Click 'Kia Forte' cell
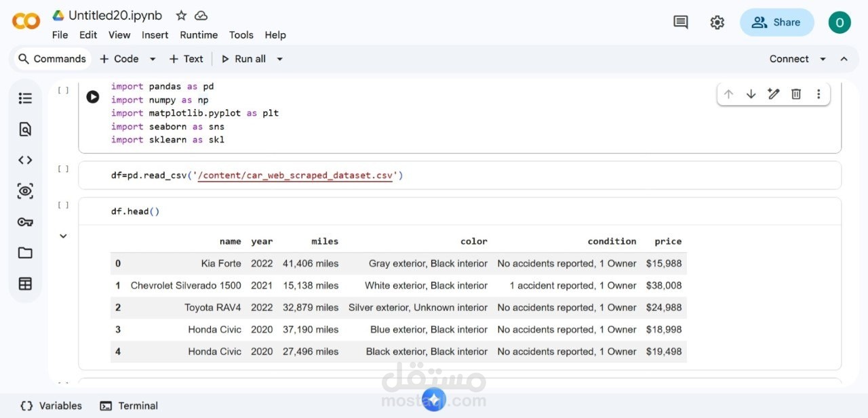The image size is (868, 418). pos(221,264)
